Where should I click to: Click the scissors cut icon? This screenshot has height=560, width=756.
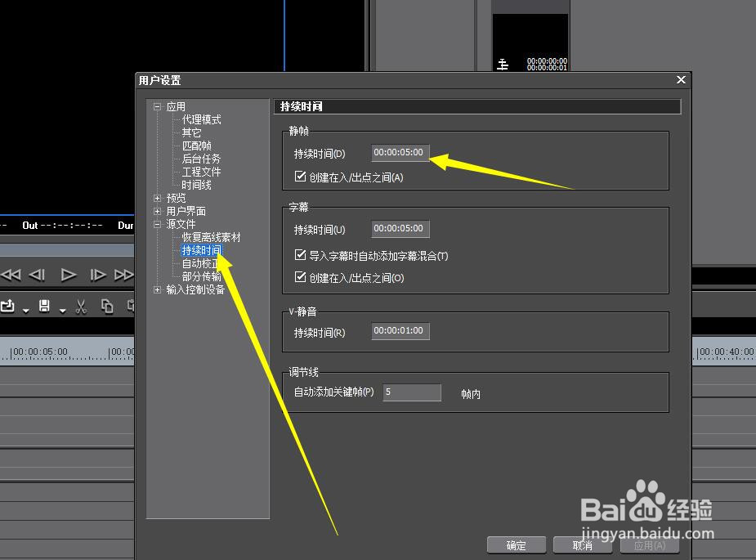[81, 307]
